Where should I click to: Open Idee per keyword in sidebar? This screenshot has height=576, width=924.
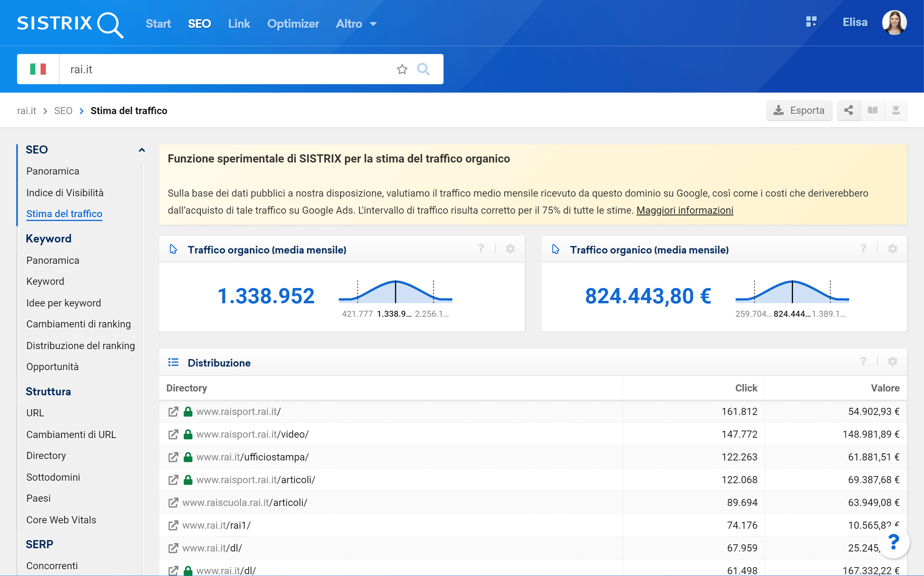64,303
